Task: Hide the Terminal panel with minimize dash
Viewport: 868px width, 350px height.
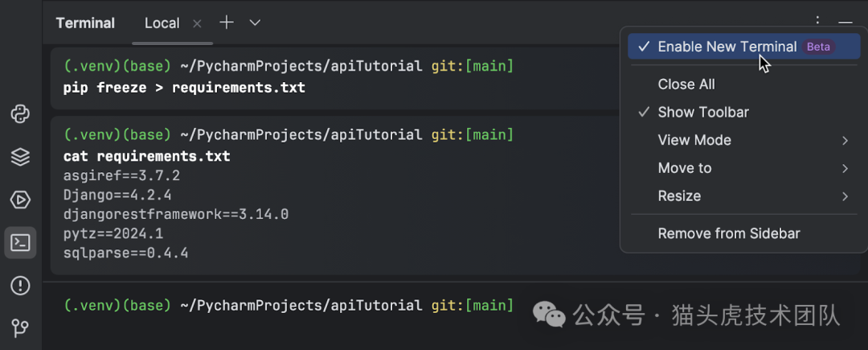Action: click(845, 23)
